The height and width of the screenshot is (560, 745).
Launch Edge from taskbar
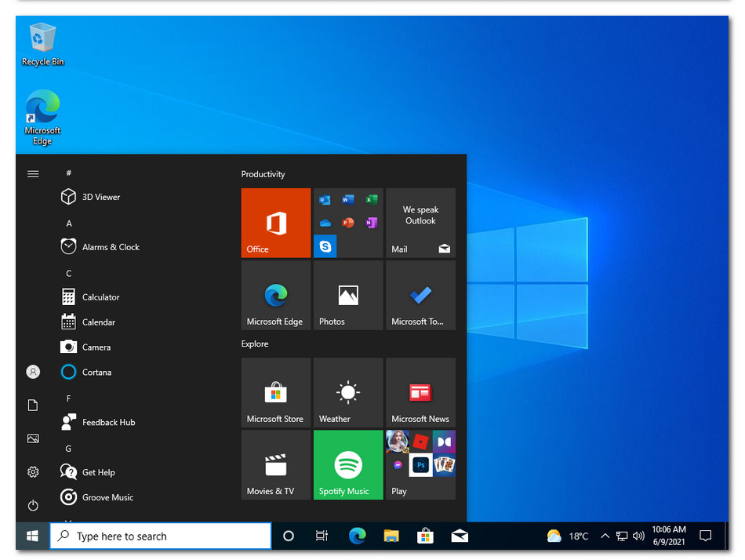point(357,536)
